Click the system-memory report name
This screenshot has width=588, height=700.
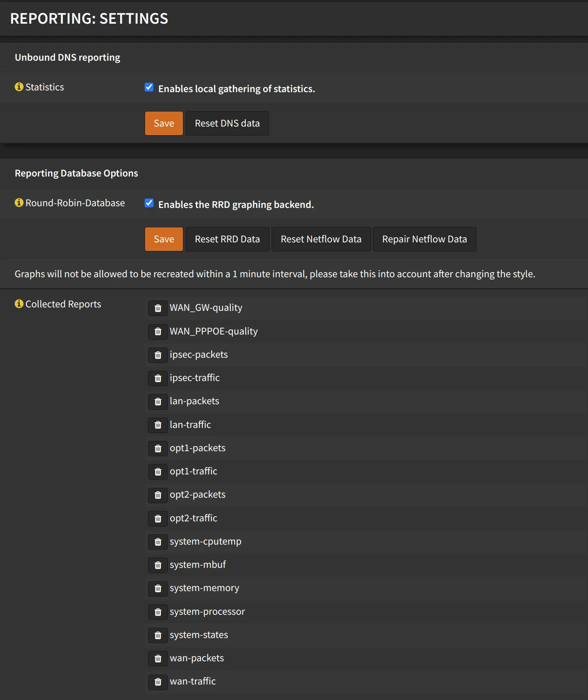click(x=204, y=588)
